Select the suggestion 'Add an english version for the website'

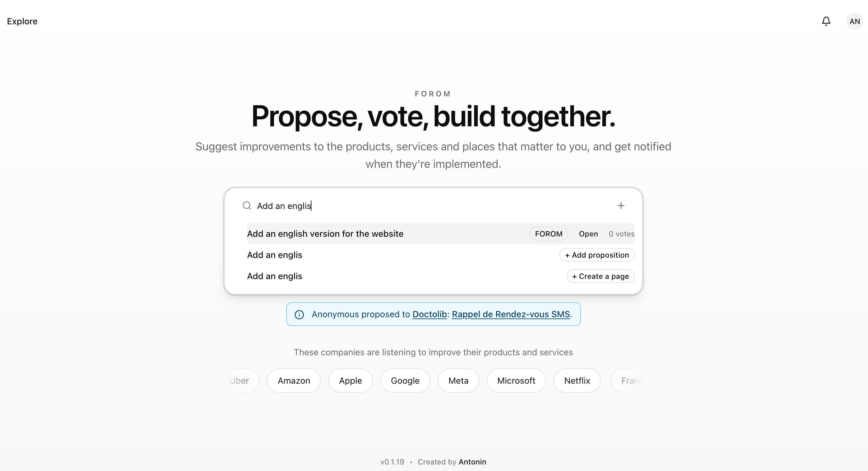click(325, 234)
